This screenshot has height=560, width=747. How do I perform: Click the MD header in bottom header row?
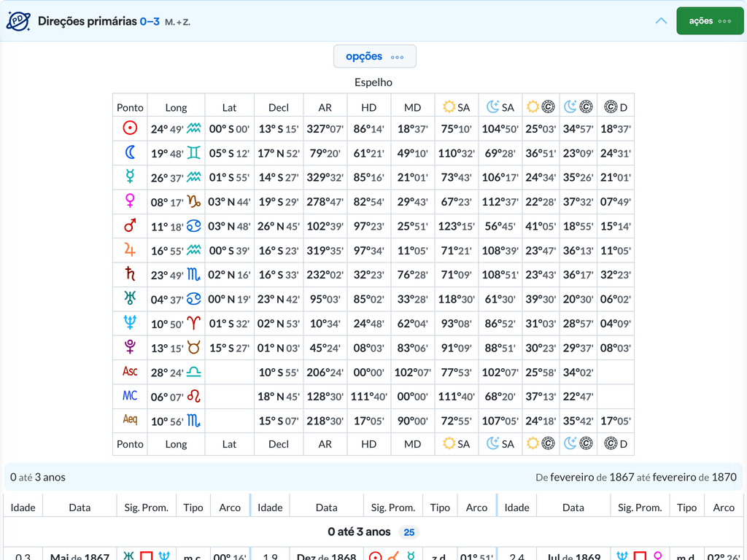(x=413, y=444)
